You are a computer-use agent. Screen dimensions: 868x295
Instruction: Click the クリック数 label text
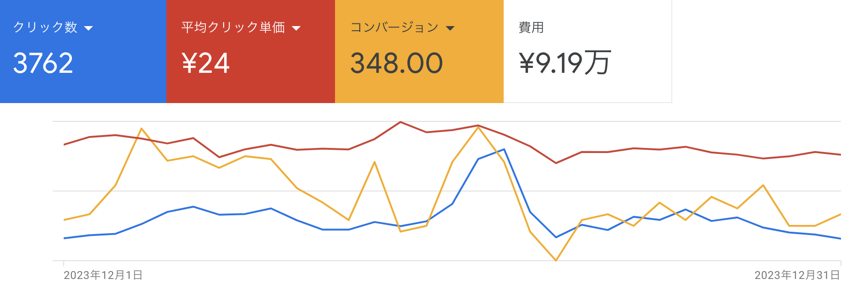coord(45,27)
